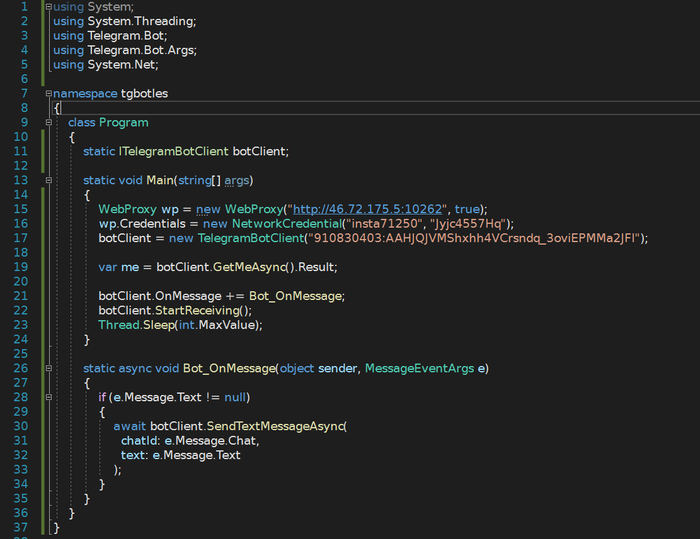700x539 pixels.
Task: Click the 'true' argument in the WebProxy constructor
Action: coord(467,209)
